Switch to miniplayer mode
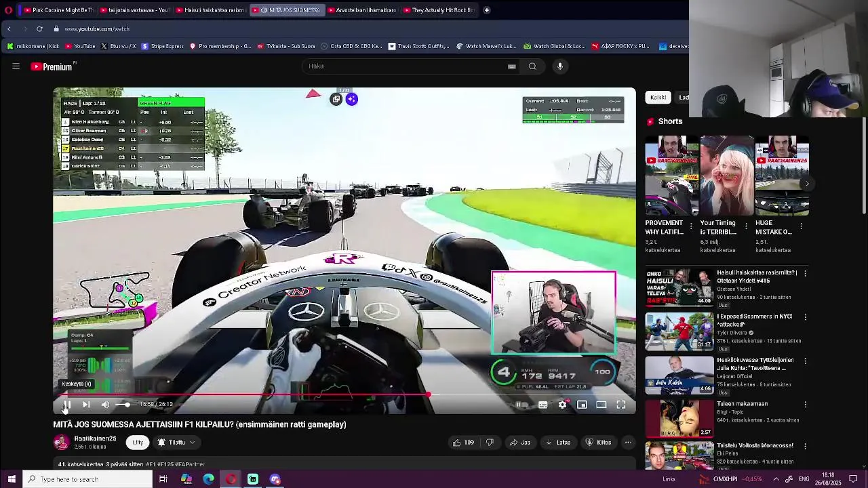This screenshot has width=868, height=488. pos(582,405)
